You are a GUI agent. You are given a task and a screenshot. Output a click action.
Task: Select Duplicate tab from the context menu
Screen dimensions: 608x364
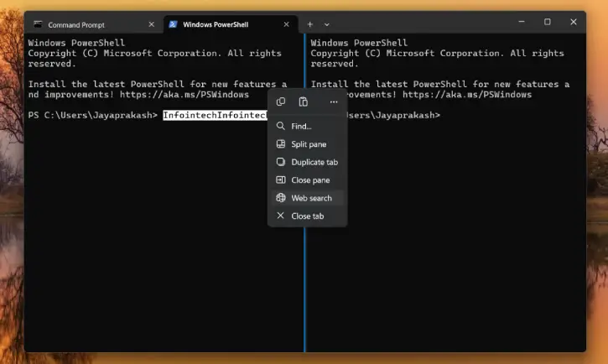tap(314, 162)
